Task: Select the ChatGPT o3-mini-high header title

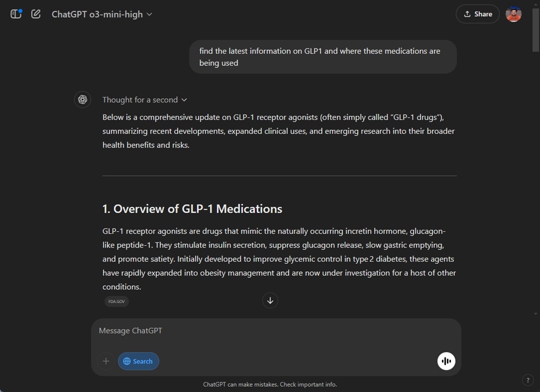Action: coord(98,14)
